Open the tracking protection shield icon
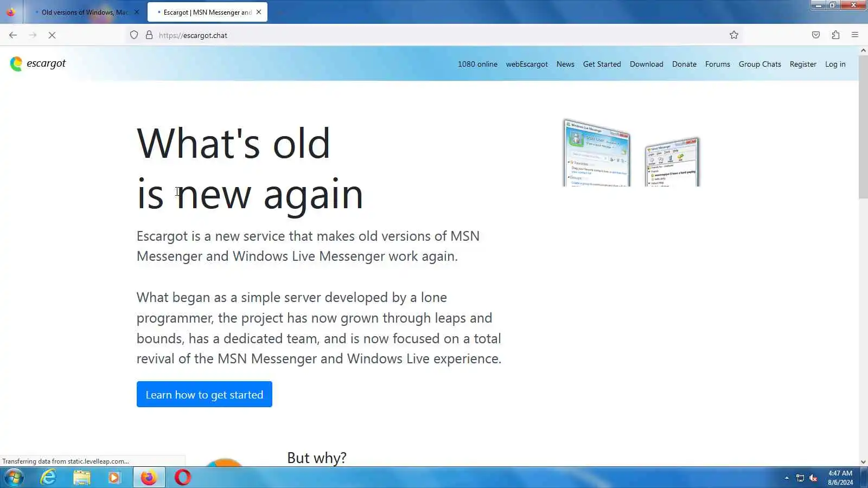Screen dimensions: 868x488 (x=134, y=35)
